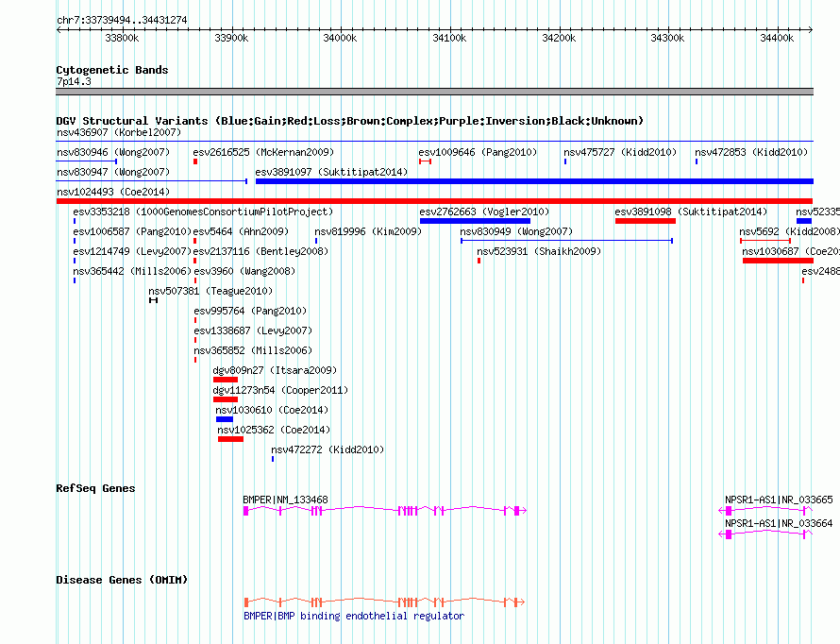Image resolution: width=840 pixels, height=644 pixels.
Task: Click the nsv436907 (Korbel2007) variant label
Action: click(119, 132)
